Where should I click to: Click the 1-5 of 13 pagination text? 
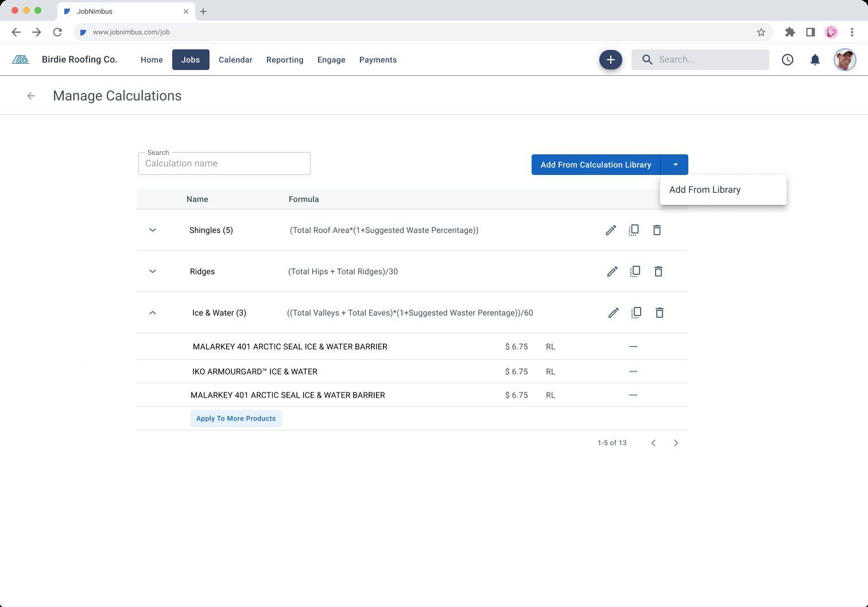[x=612, y=443]
